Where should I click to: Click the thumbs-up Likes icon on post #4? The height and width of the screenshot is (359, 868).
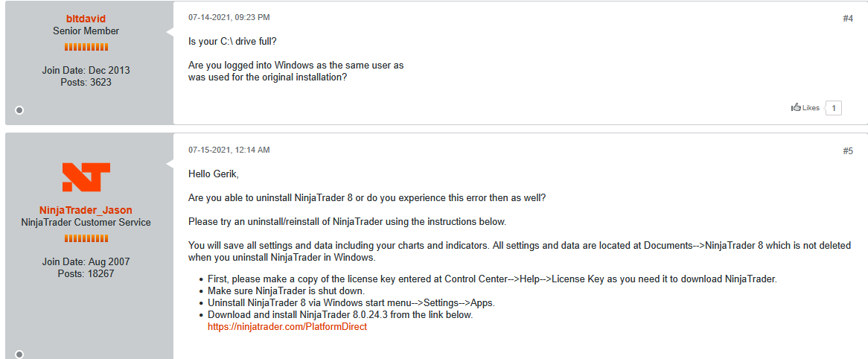coord(796,108)
